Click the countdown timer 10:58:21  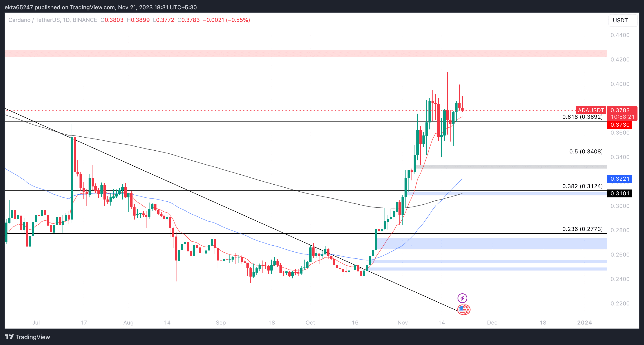623,117
